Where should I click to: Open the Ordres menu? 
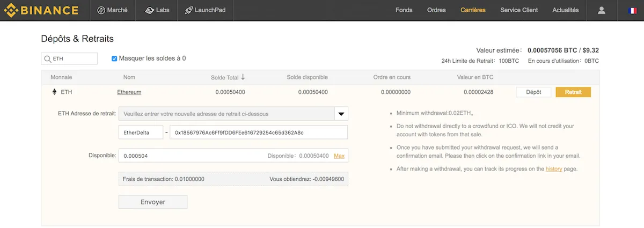tap(436, 10)
